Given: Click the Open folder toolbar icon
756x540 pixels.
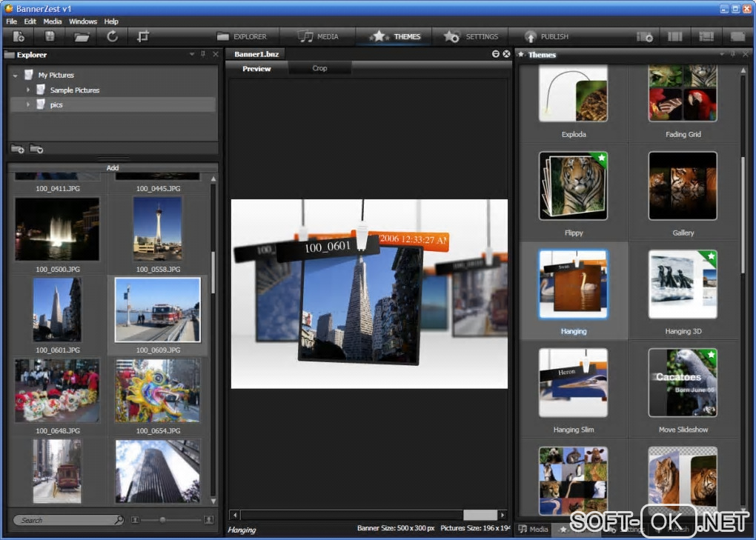Looking at the screenshot, I should point(82,36).
